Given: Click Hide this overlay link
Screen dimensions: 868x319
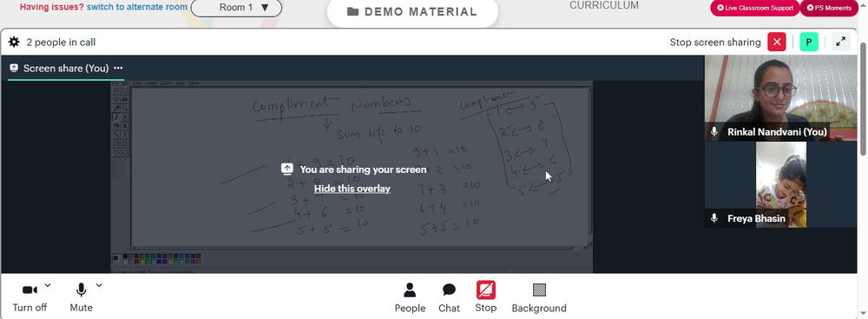Looking at the screenshot, I should (x=352, y=189).
